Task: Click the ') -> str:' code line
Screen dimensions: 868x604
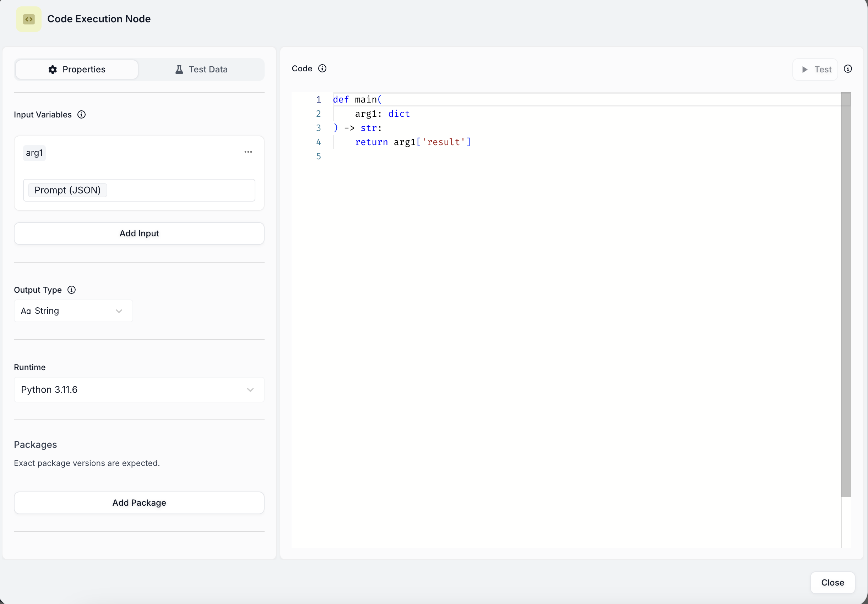Action: 358,128
